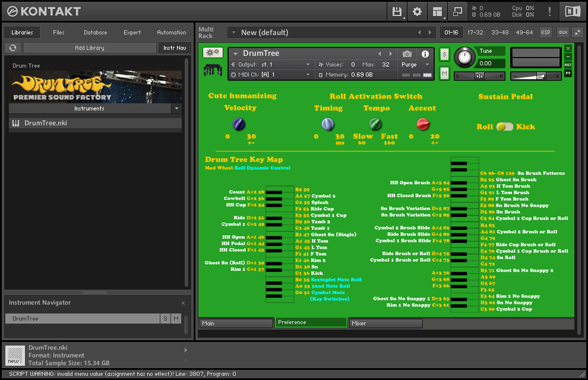
Task: Go to previous instrument preset arrow
Action: pyautogui.click(x=380, y=54)
